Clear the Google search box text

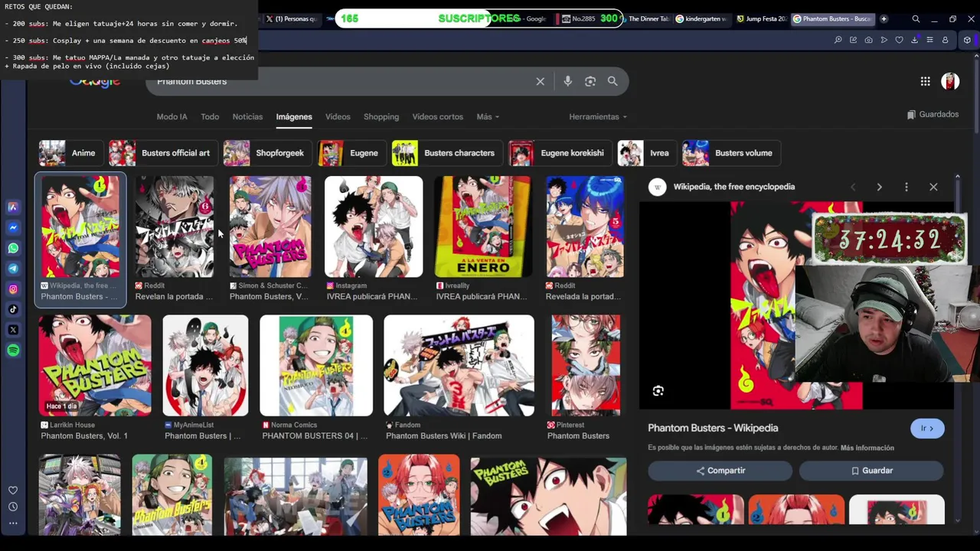541,81
